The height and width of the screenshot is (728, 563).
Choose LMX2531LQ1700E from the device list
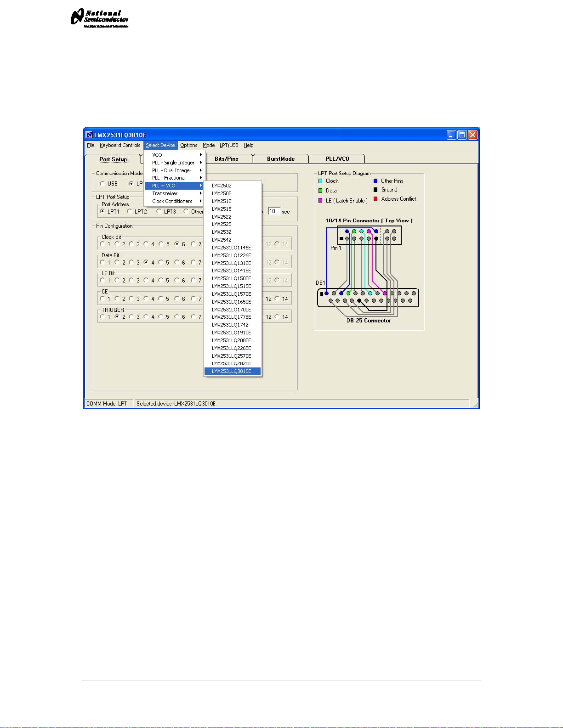click(x=233, y=310)
